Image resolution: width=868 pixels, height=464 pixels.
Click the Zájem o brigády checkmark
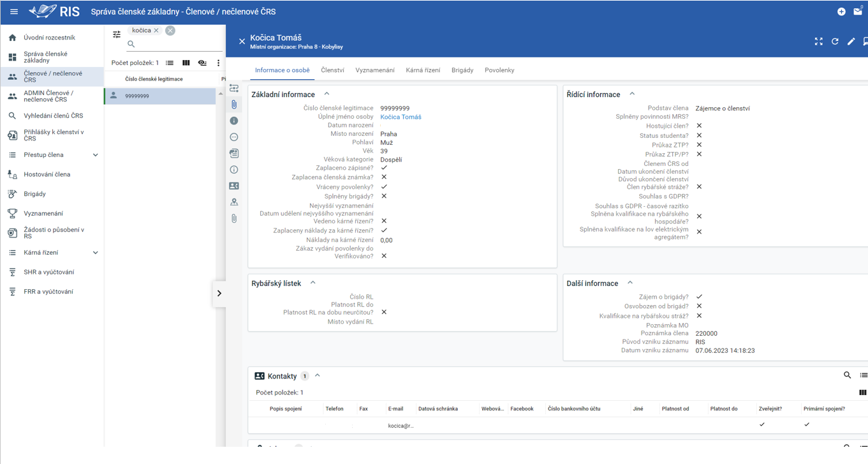[699, 297]
